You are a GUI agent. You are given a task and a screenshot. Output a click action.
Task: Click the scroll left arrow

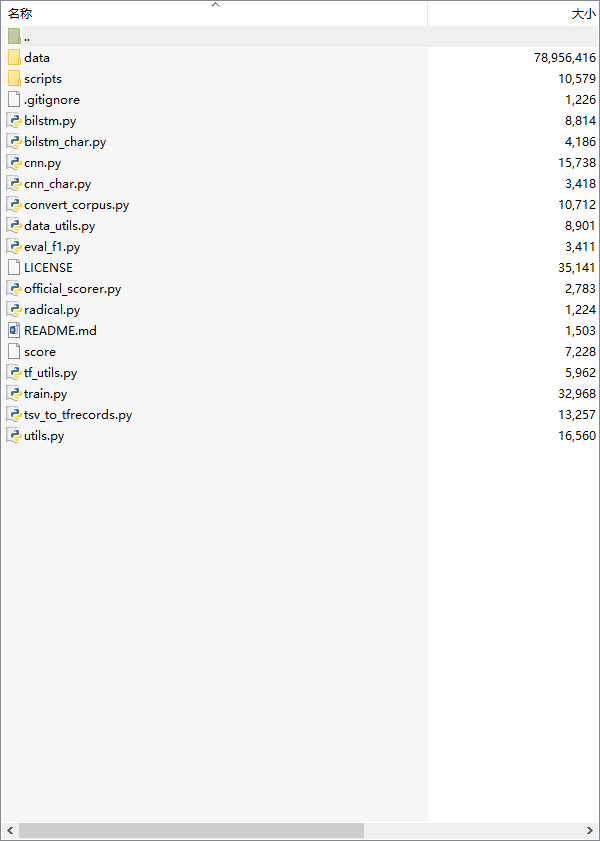point(10,831)
